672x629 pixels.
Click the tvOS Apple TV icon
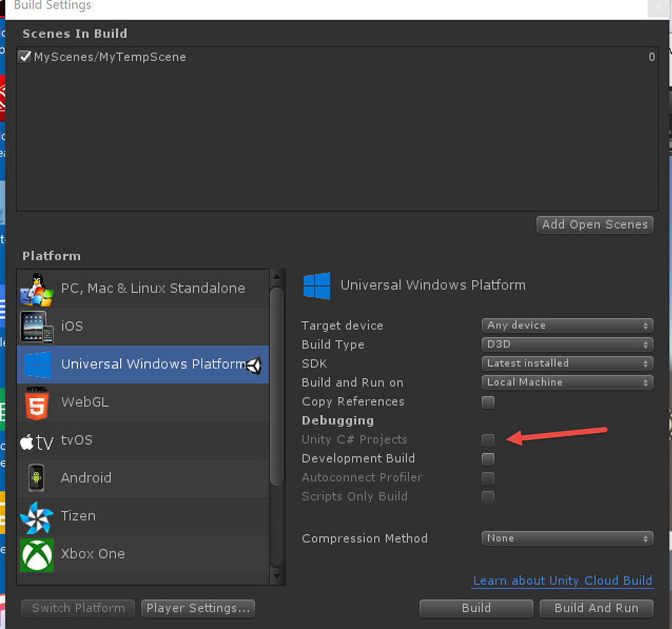point(36,440)
